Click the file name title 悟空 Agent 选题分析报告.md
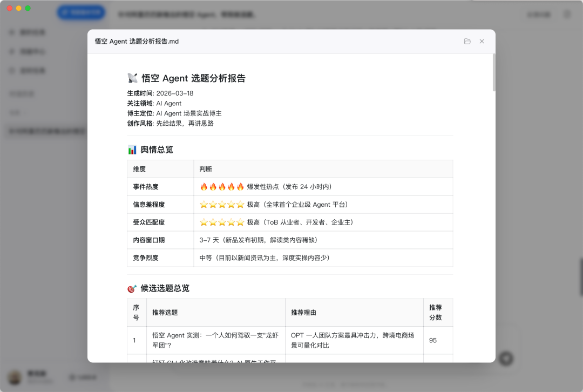The image size is (583, 392). coord(137,42)
